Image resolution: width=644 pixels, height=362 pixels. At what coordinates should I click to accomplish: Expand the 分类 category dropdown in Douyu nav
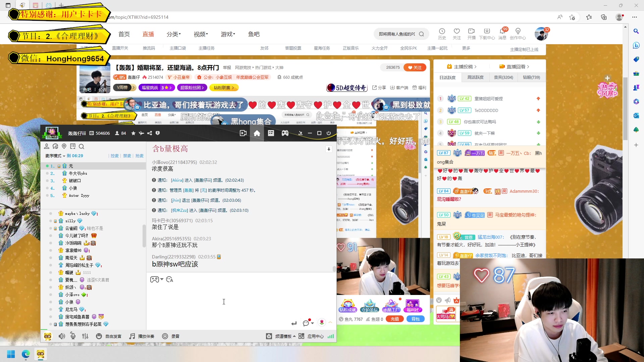click(174, 34)
